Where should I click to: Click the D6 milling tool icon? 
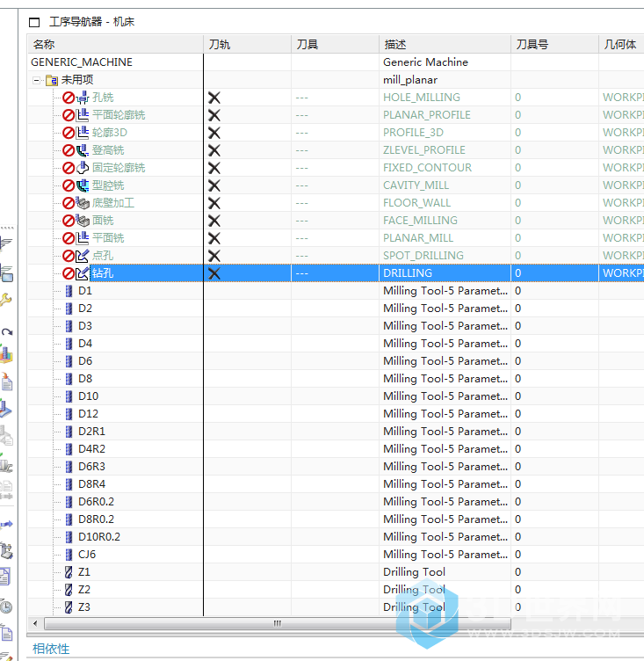(x=69, y=361)
